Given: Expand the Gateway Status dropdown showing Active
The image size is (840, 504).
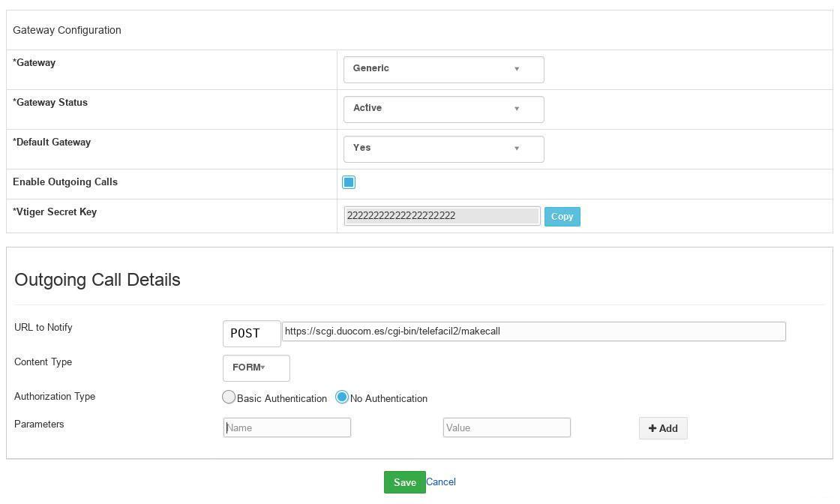Looking at the screenshot, I should 443,109.
